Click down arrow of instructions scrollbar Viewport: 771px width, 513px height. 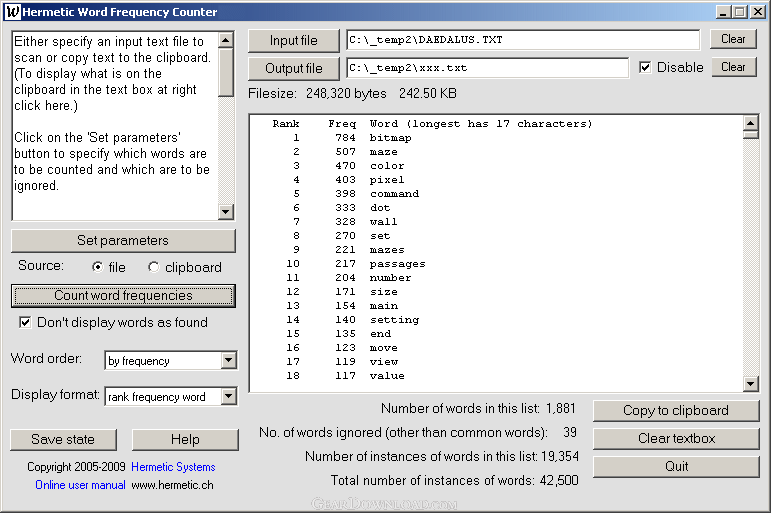(226, 212)
